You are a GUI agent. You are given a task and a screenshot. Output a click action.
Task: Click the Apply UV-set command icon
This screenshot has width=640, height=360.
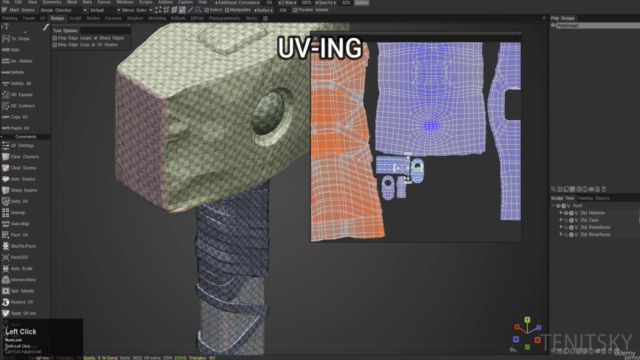[5, 313]
